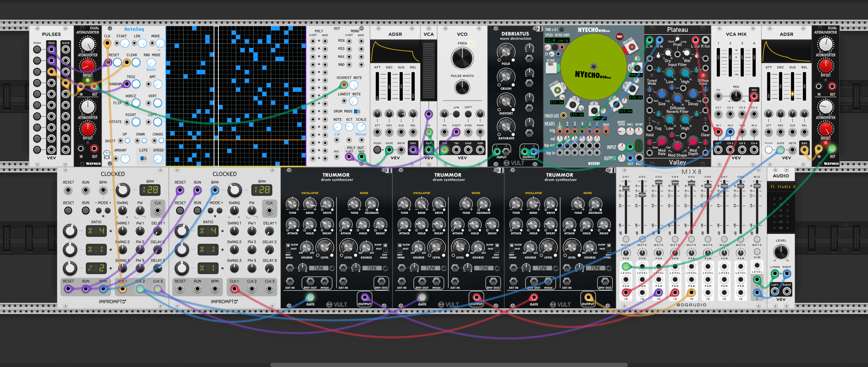Click the EOC output jack in NoteSeq

[x=337, y=157]
